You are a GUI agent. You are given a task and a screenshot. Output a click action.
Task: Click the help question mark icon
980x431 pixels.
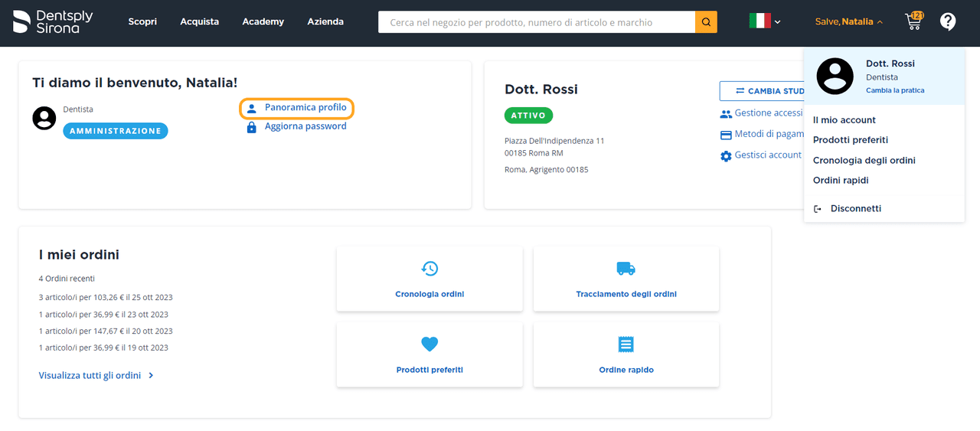pos(948,21)
